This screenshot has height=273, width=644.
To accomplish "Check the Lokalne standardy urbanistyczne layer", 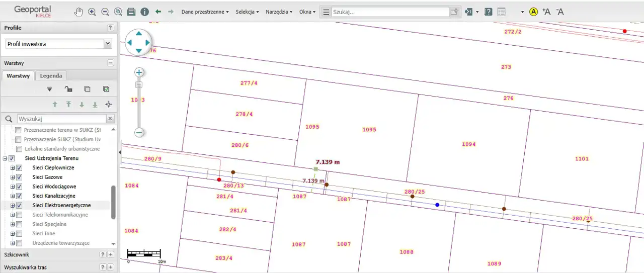I will tap(19, 149).
